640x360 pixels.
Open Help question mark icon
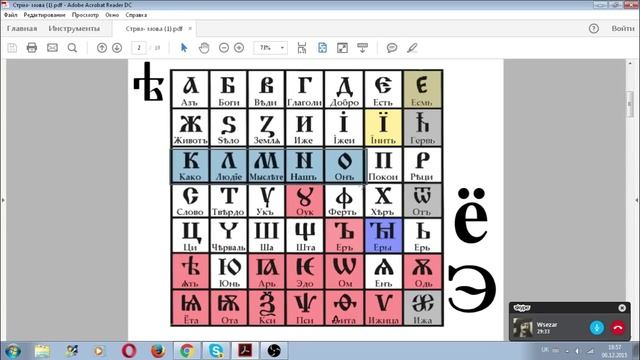594,28
